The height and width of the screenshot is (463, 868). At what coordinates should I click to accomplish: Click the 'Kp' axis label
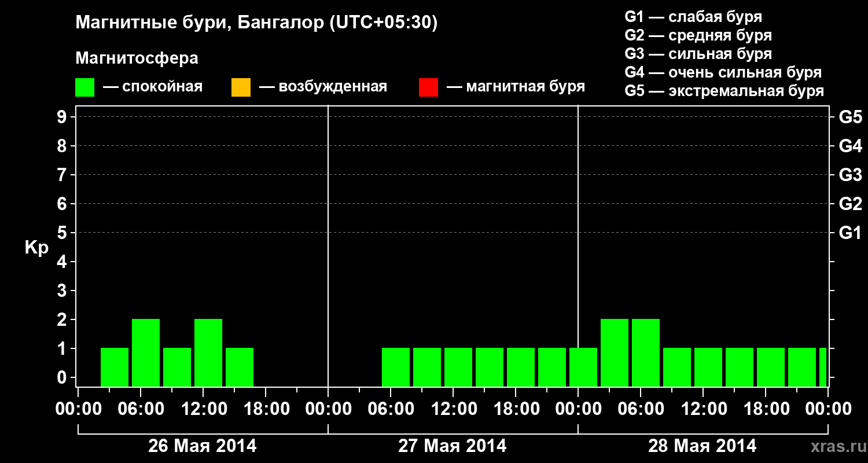pyautogui.click(x=36, y=248)
